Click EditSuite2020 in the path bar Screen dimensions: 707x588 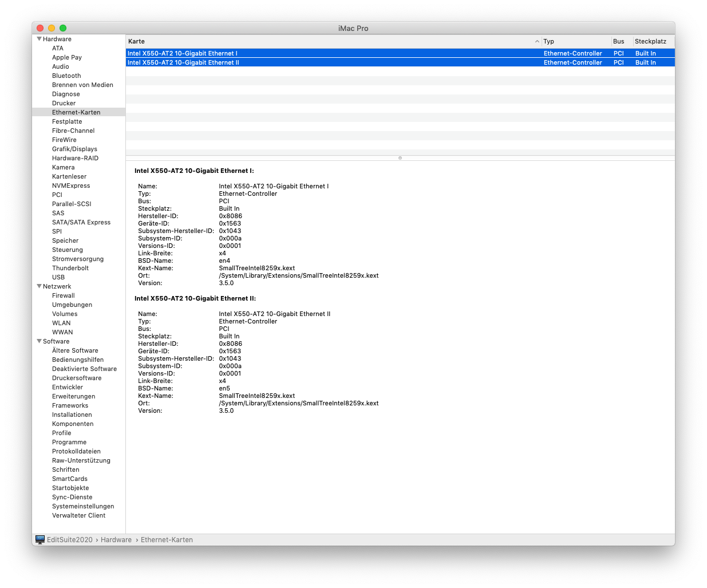pyautogui.click(x=69, y=539)
